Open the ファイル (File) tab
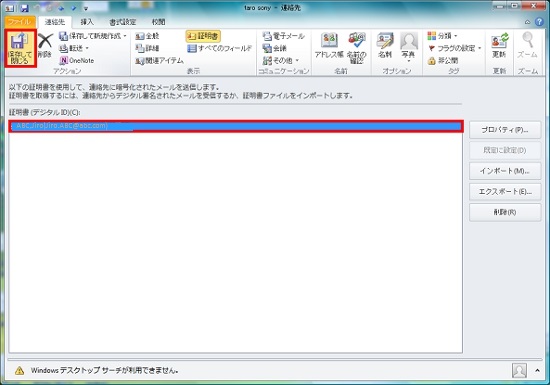Viewport: 550px width, 385px height. pos(20,22)
